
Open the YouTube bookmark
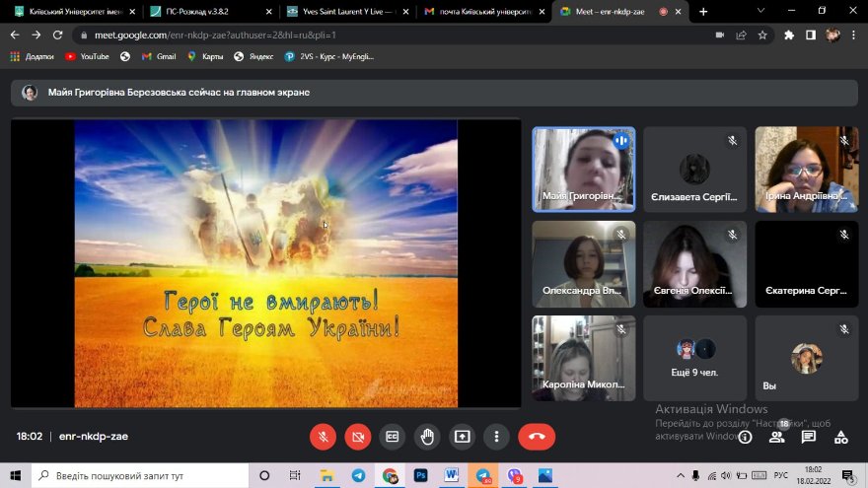pyautogui.click(x=87, y=56)
